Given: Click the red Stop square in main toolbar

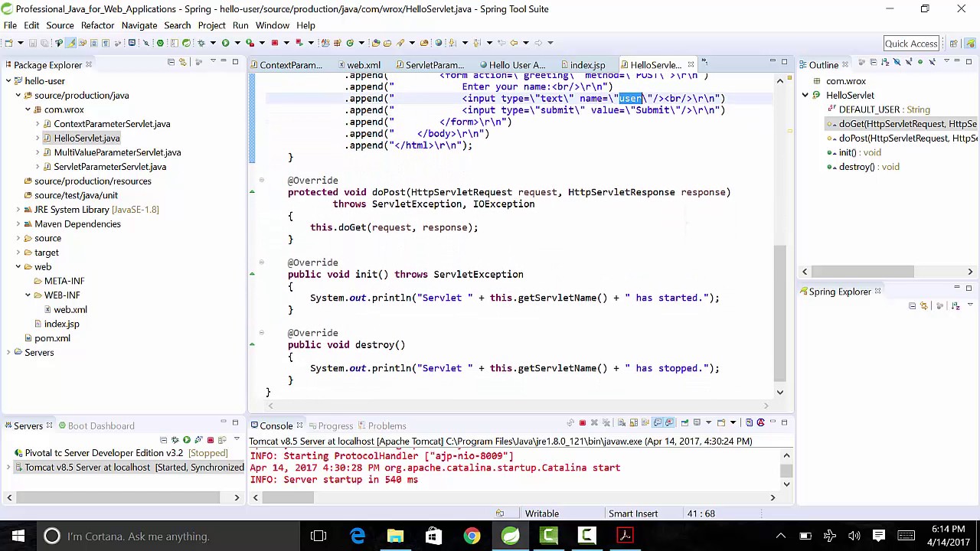Looking at the screenshot, I should coord(274,42).
